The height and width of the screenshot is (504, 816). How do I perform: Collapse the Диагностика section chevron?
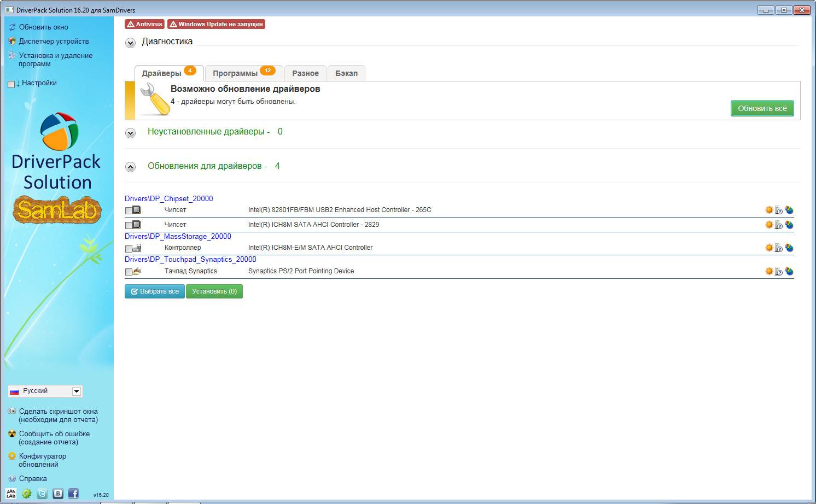coord(130,43)
